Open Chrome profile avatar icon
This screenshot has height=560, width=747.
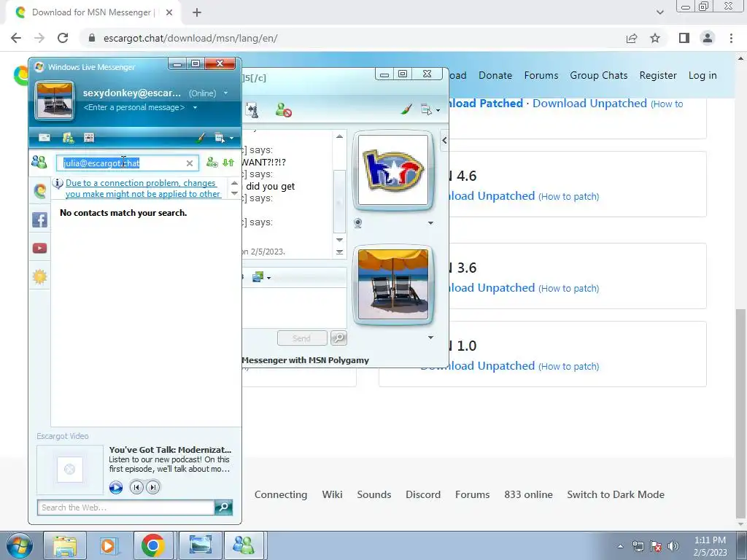[x=708, y=38]
